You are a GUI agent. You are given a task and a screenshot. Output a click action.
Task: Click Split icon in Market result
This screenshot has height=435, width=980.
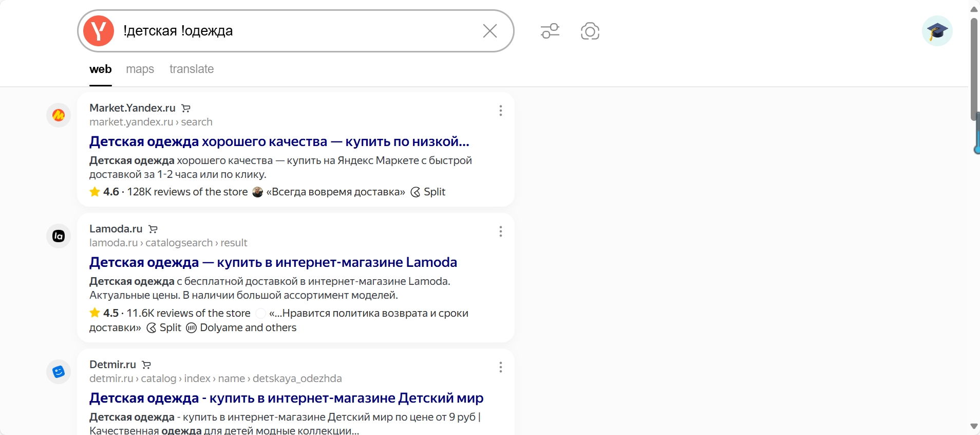(x=416, y=192)
